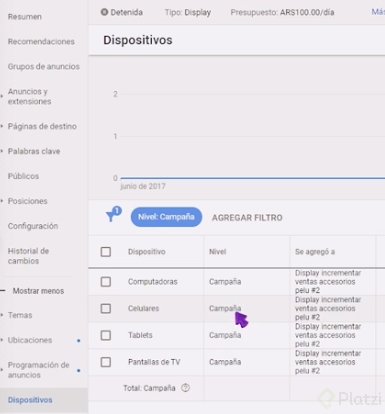Click Tipo: Display campaign type
The image size is (385, 414).
click(x=188, y=12)
